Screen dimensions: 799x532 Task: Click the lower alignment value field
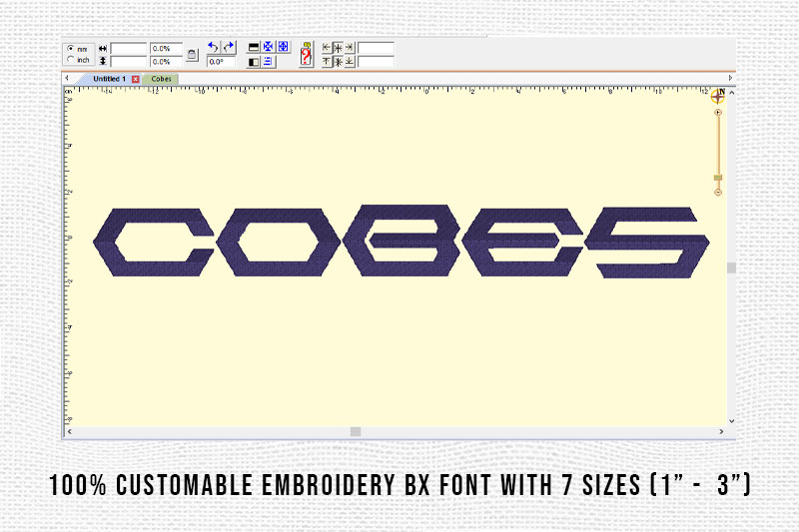(x=376, y=62)
